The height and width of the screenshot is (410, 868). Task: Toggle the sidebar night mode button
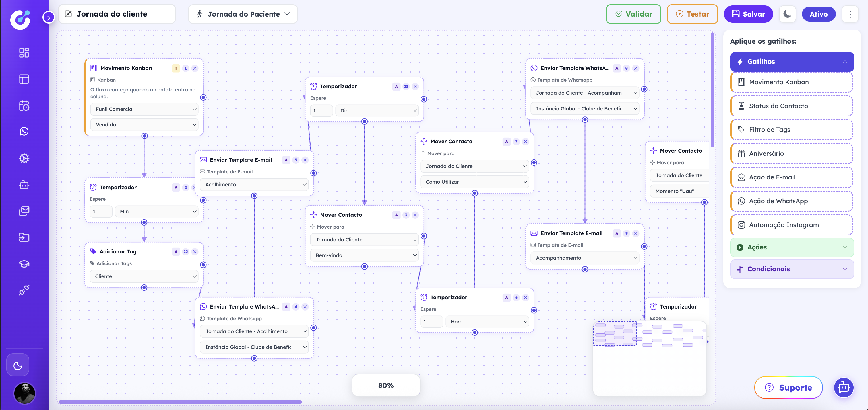click(x=18, y=365)
